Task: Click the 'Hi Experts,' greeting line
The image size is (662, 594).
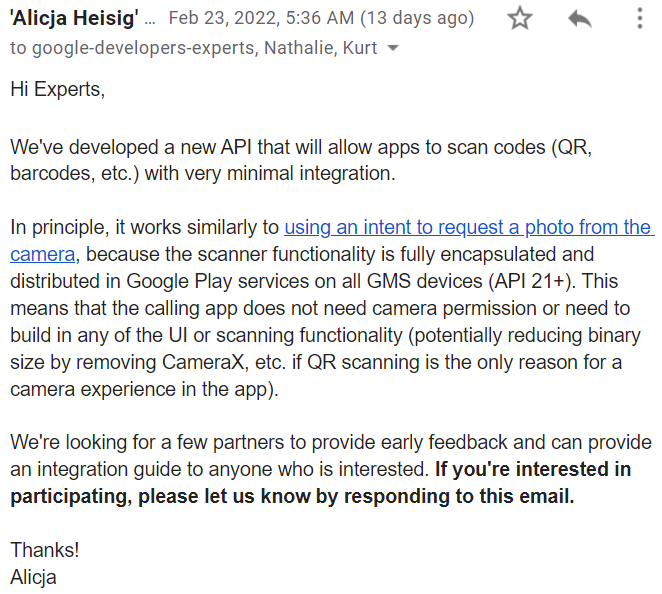Action: click(57, 89)
